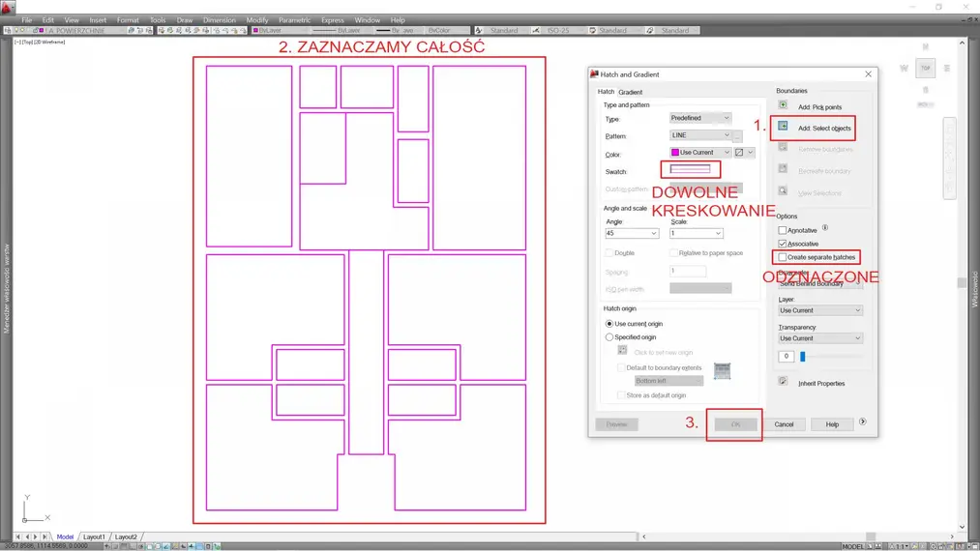The width and height of the screenshot is (980, 551).
Task: Open the Bottom left origin dropdown
Action: click(668, 381)
